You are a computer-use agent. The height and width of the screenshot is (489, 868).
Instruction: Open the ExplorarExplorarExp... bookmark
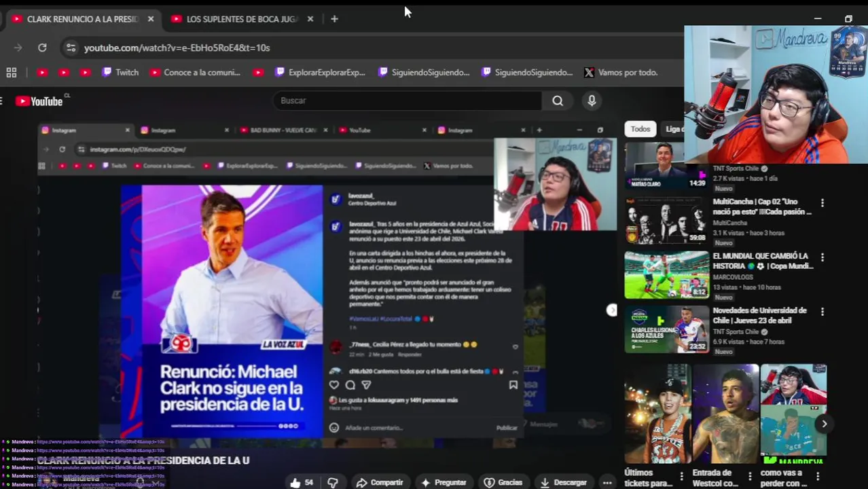(x=320, y=73)
